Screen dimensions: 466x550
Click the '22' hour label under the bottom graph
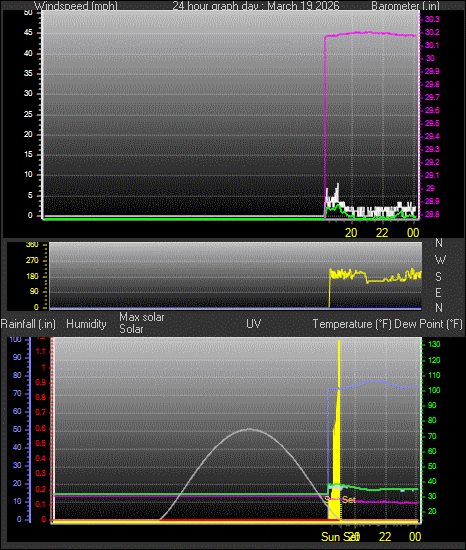click(x=385, y=537)
